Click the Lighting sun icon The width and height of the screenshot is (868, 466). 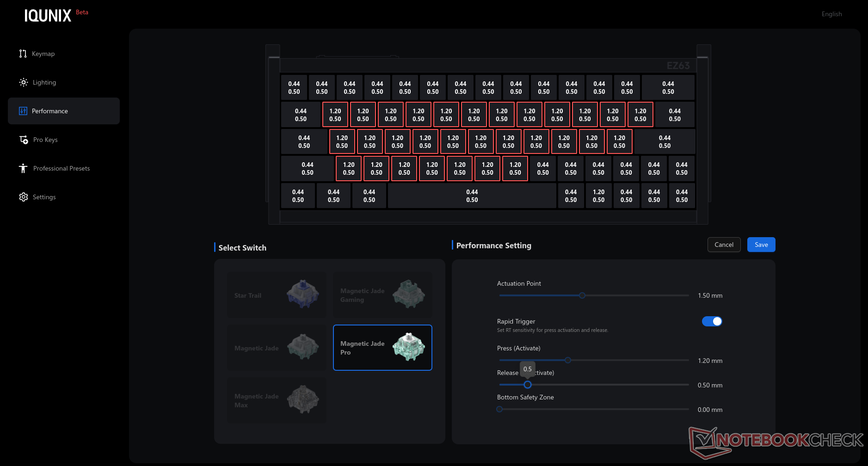[x=24, y=82]
